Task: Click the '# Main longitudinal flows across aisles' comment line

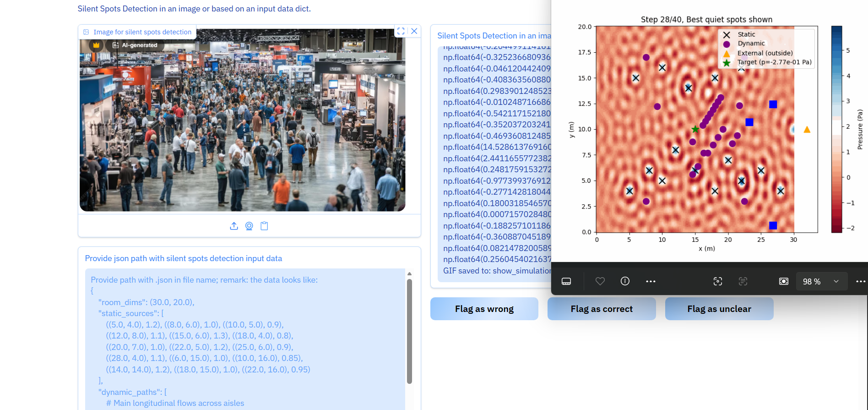Action: [x=175, y=403]
